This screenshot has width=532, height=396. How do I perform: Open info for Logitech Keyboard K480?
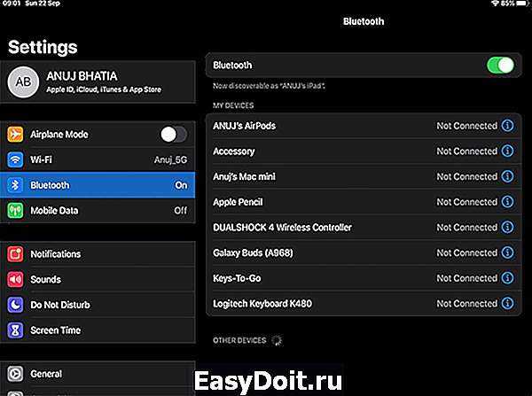click(x=507, y=304)
